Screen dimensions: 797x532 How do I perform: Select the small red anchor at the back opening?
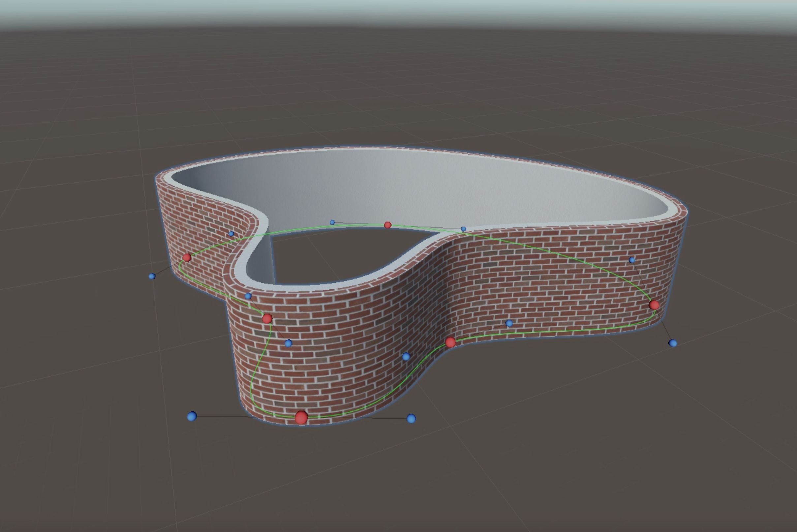[x=387, y=225]
